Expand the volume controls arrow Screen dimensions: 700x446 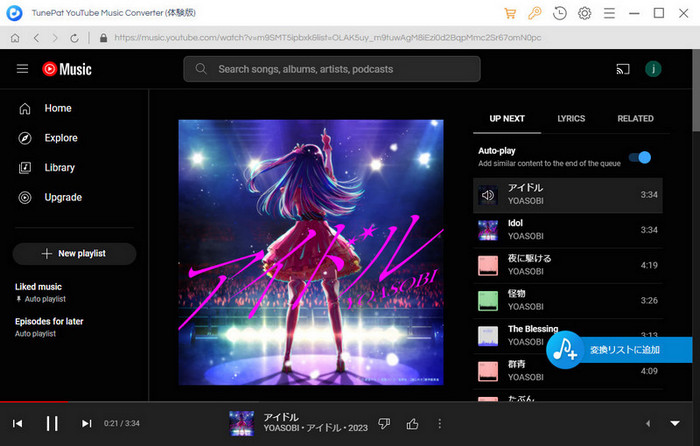(x=648, y=423)
